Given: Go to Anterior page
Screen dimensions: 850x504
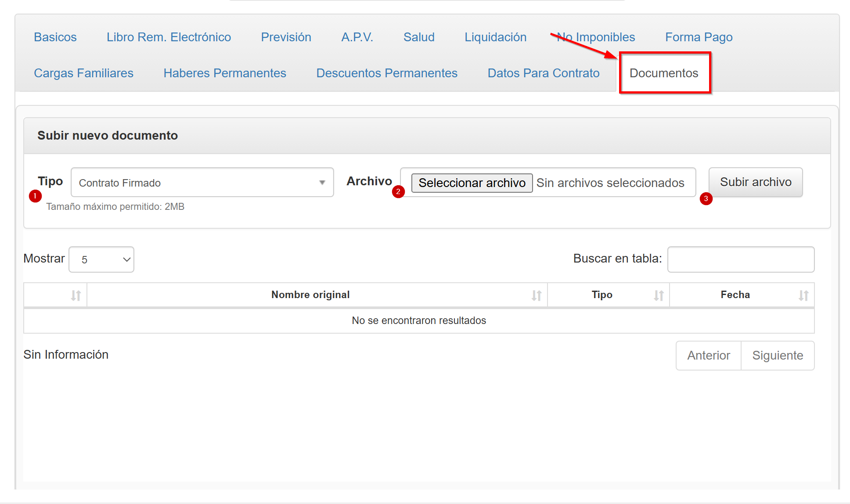Looking at the screenshot, I should pos(708,356).
